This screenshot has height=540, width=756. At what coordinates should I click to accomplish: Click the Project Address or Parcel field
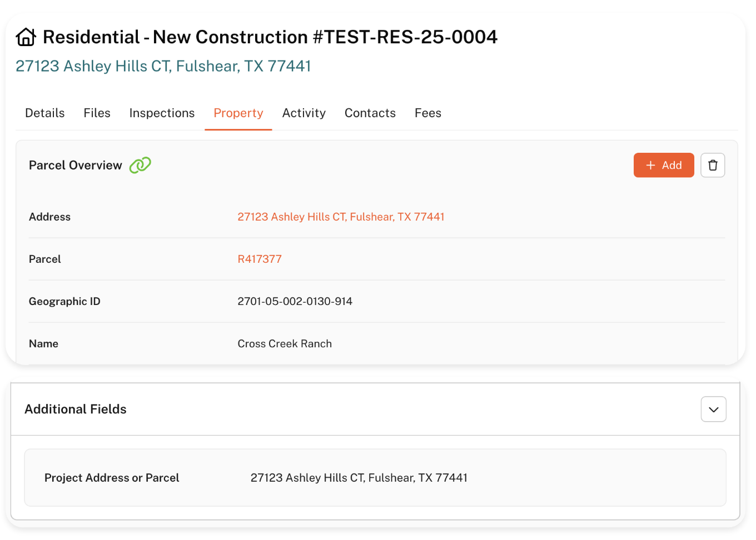coord(359,478)
